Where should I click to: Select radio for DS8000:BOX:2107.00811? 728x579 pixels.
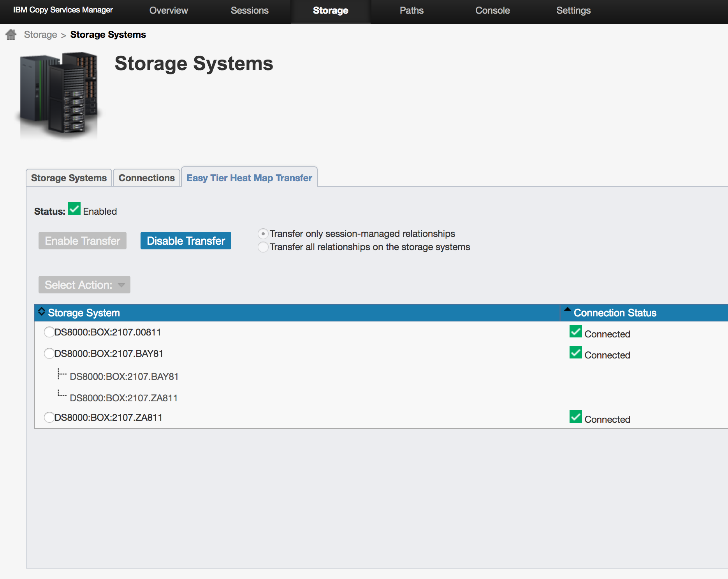tap(49, 332)
